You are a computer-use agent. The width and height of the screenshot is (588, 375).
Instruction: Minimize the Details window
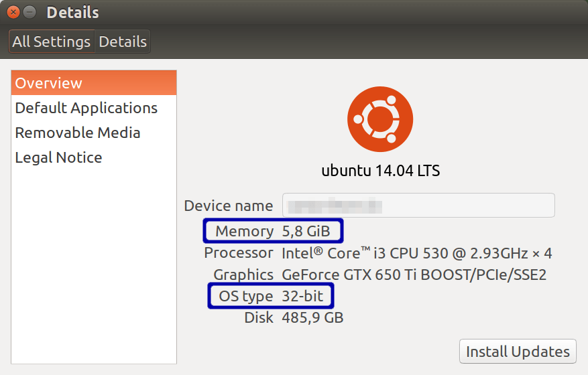30,12
